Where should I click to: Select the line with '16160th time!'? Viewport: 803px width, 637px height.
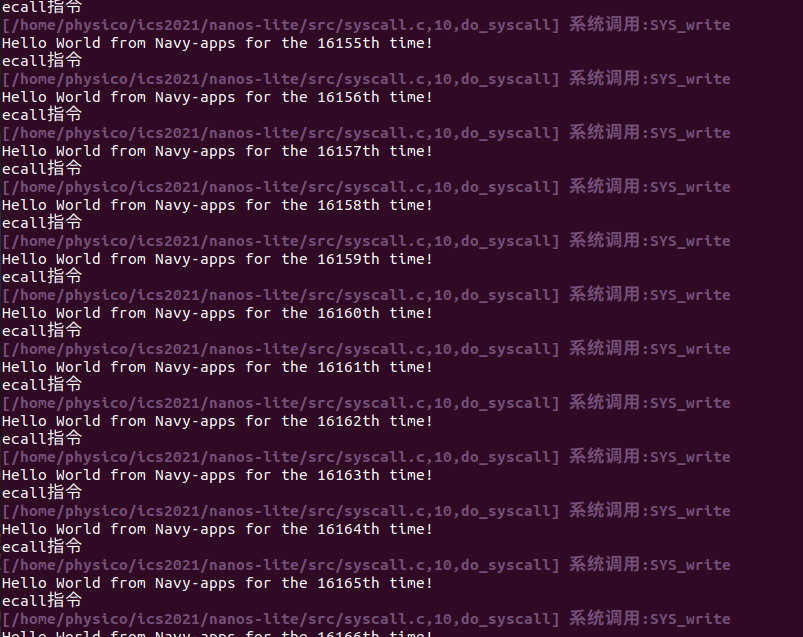tap(217, 313)
